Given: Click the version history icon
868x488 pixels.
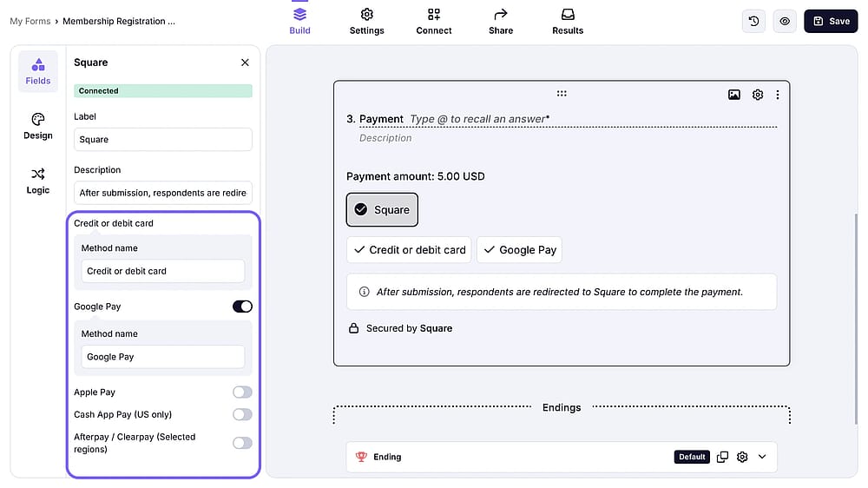Looking at the screenshot, I should tap(753, 21).
